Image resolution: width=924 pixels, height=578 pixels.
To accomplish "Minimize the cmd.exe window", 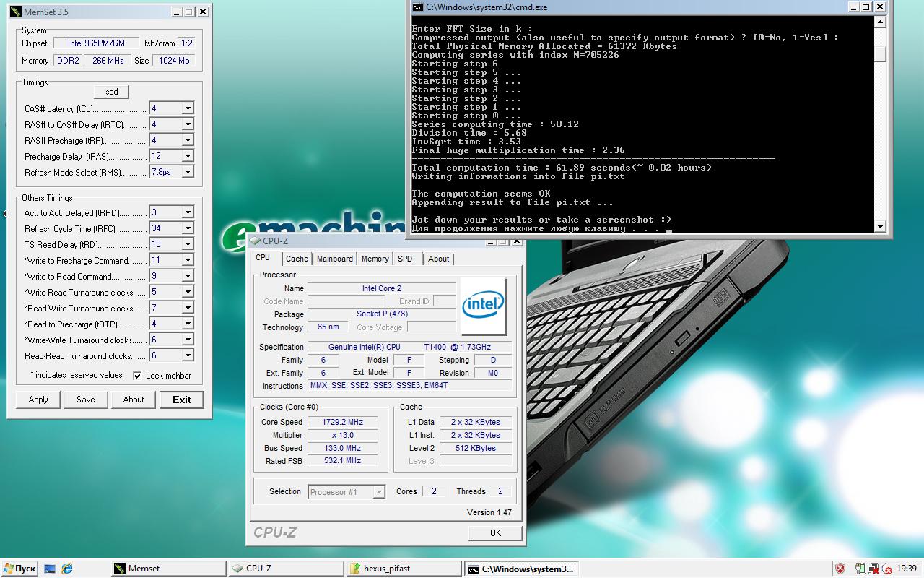I will (x=855, y=7).
